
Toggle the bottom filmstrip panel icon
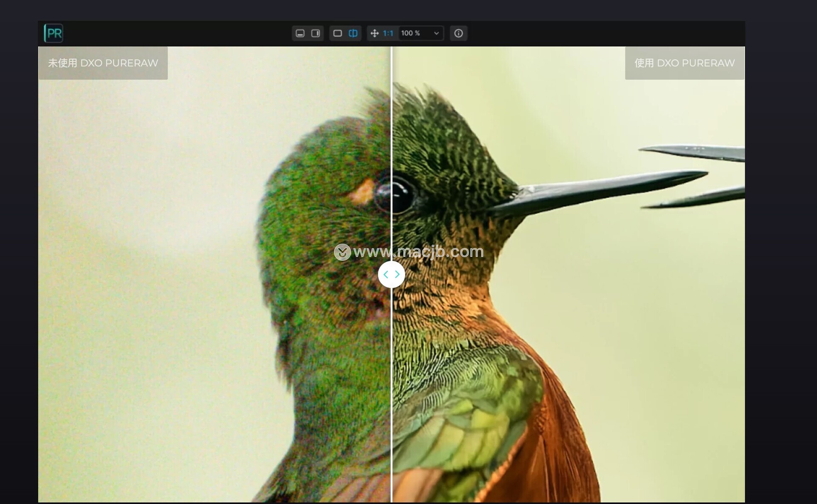(x=300, y=33)
